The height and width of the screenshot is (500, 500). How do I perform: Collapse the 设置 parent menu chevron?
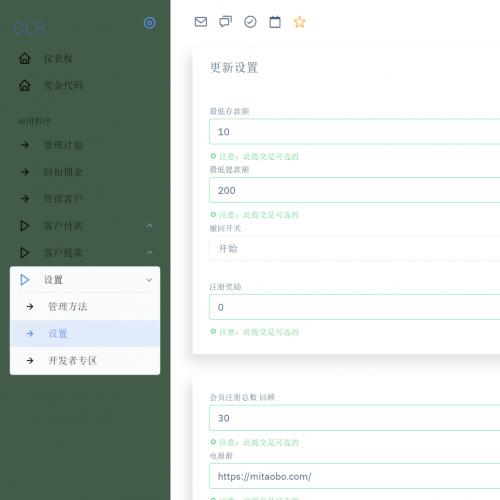[149, 280]
